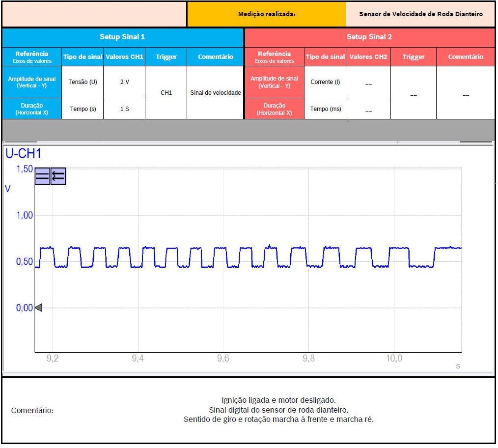This screenshot has width=498, height=448.
Task: Click the Valores CH2 column header
Action: pos(368,57)
